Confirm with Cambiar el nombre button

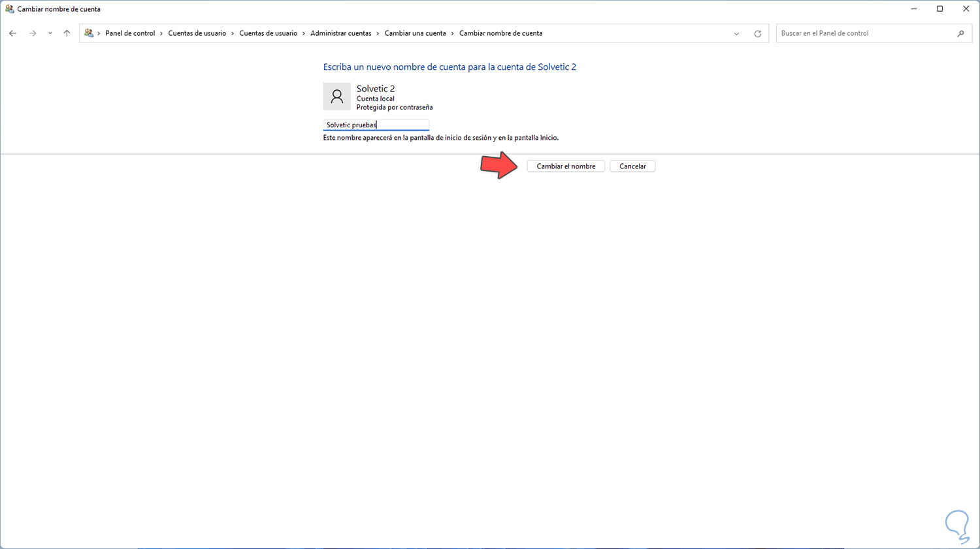point(566,166)
